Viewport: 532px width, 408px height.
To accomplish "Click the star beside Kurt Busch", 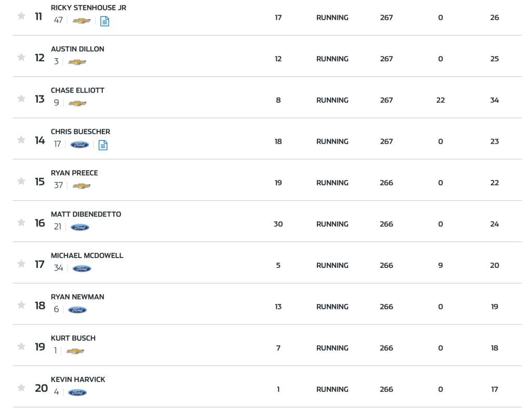I will click(21, 346).
